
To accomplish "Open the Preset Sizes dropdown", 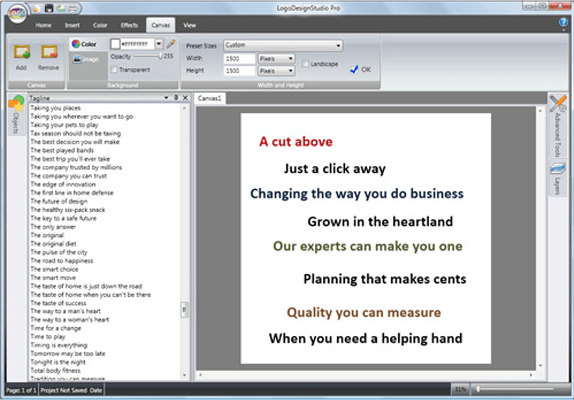I will [x=283, y=45].
